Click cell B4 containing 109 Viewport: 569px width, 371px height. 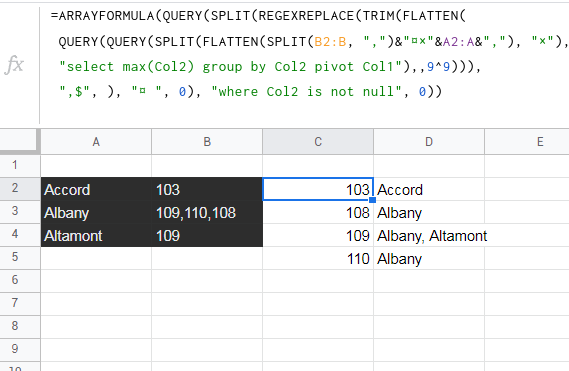click(207, 235)
